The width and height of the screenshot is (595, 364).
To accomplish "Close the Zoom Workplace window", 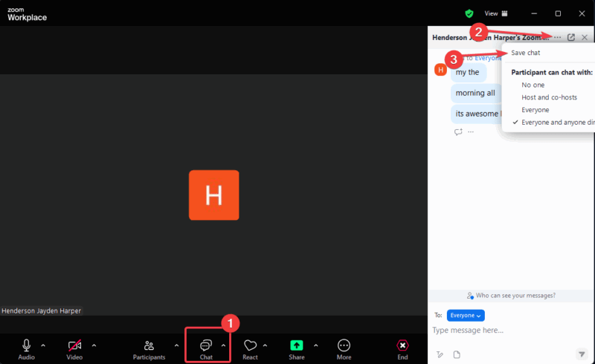I will (x=582, y=13).
